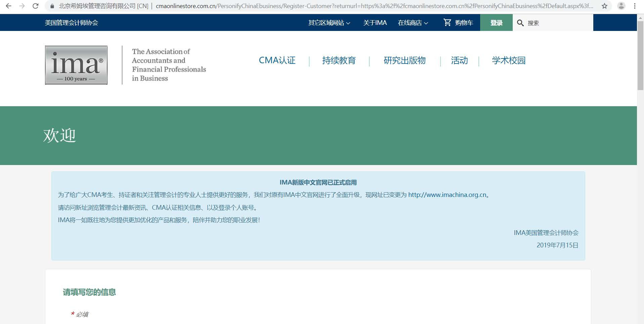Click the search magnifier icon

click(520, 23)
